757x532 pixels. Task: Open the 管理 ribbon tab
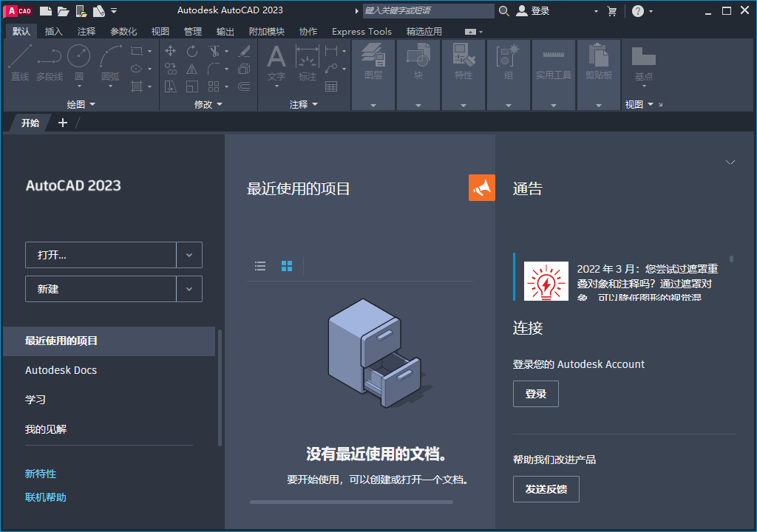(193, 31)
